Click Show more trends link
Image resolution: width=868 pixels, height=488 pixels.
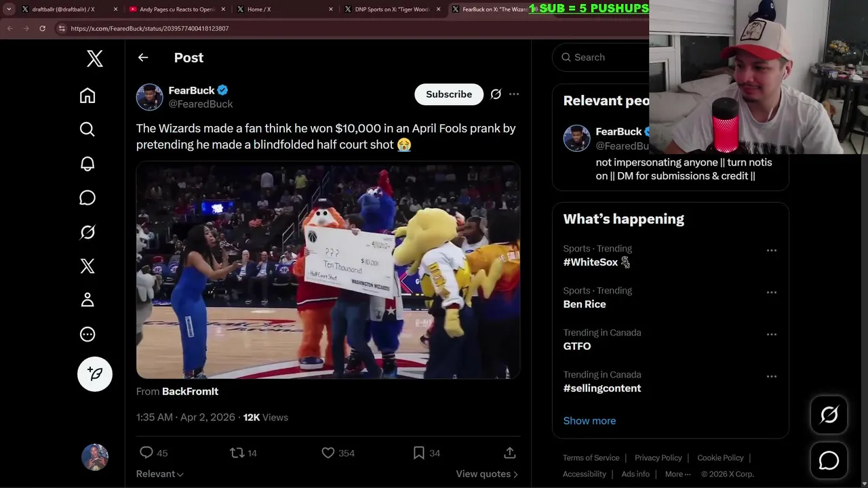(x=589, y=421)
